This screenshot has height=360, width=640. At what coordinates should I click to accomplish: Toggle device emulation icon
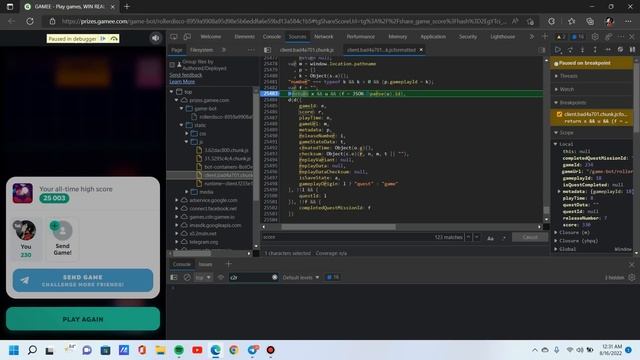coord(187,37)
